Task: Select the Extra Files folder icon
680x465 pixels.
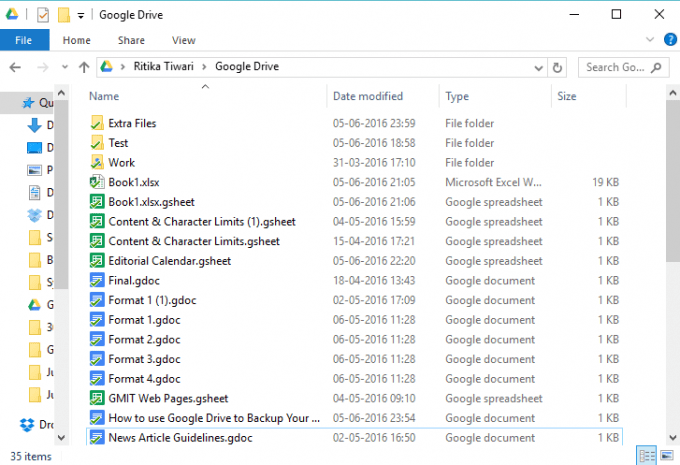Action: (97, 123)
